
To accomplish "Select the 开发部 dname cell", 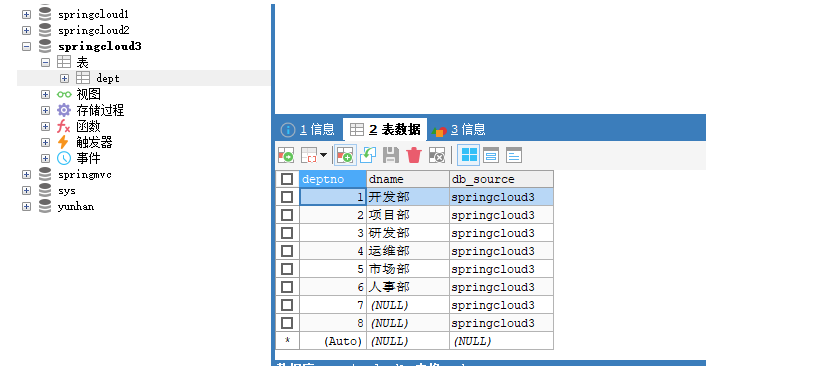I will click(x=408, y=197).
